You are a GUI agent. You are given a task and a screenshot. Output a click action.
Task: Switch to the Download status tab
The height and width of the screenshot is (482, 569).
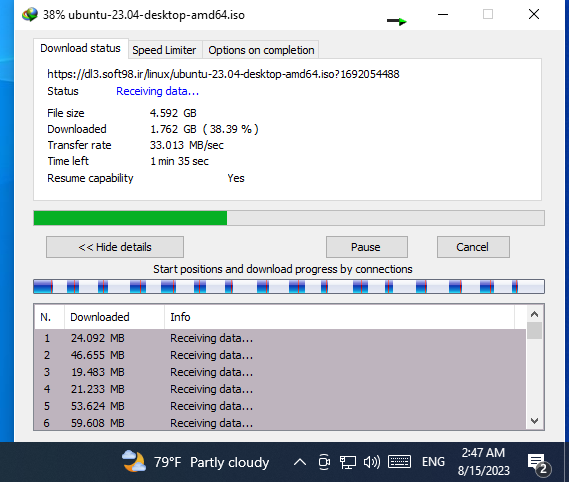coord(80,48)
